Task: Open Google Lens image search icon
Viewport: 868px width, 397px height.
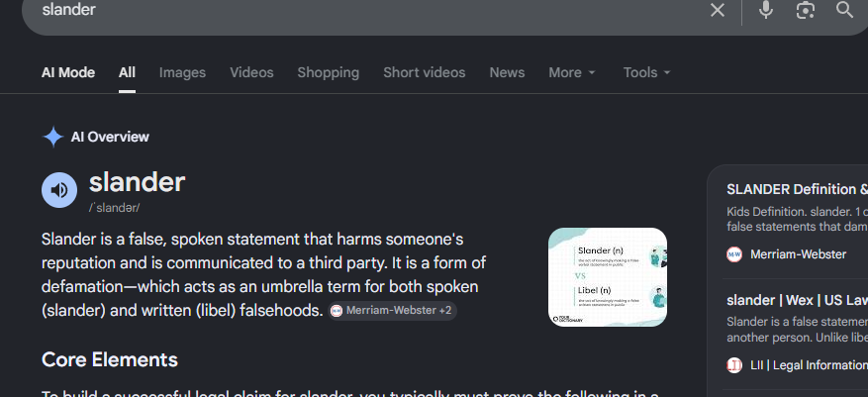Action: (x=805, y=10)
